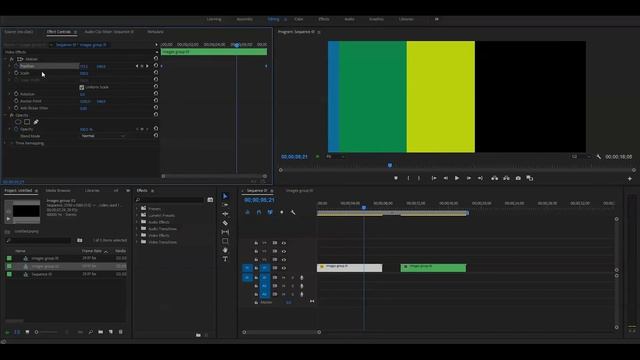This screenshot has height=360, width=640.
Task: Create ellipse mask under Opacity
Action: tap(18, 122)
